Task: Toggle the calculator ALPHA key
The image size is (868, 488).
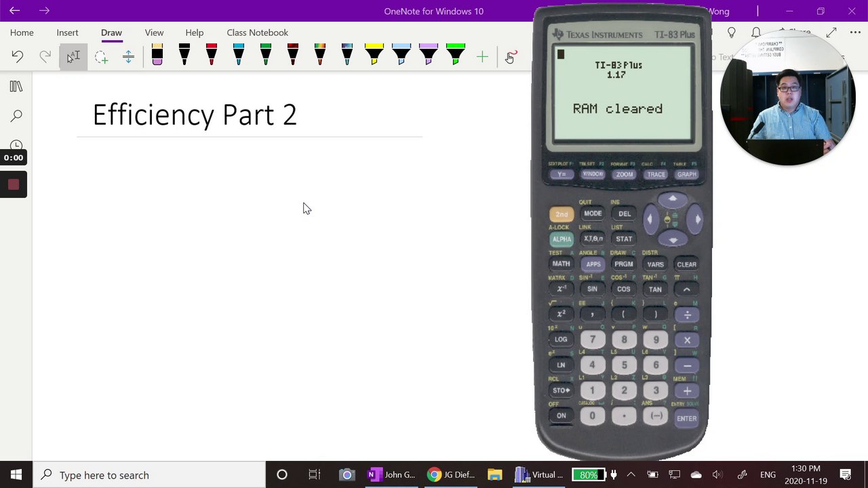Action: (561, 239)
